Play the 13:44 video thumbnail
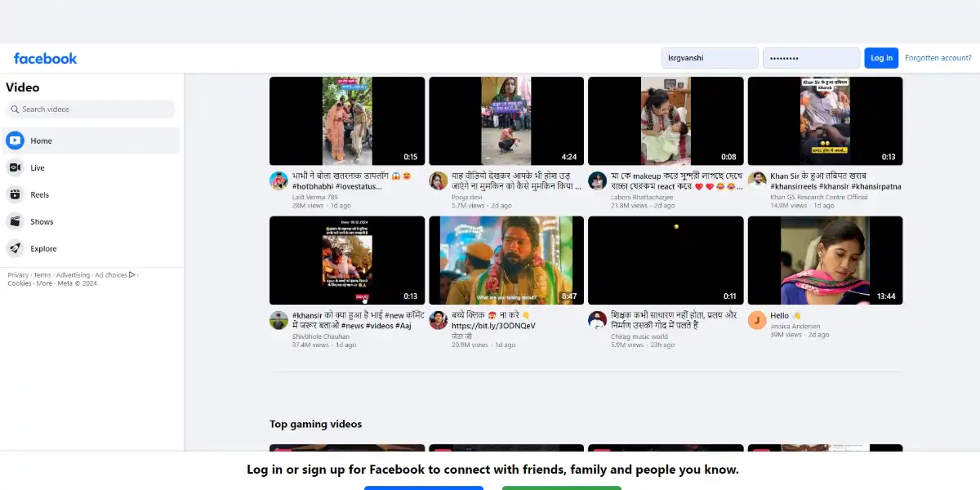The width and height of the screenshot is (980, 490). click(825, 260)
